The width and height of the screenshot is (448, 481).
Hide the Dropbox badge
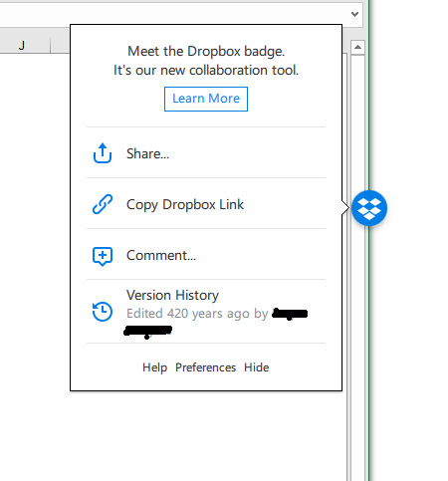(256, 367)
